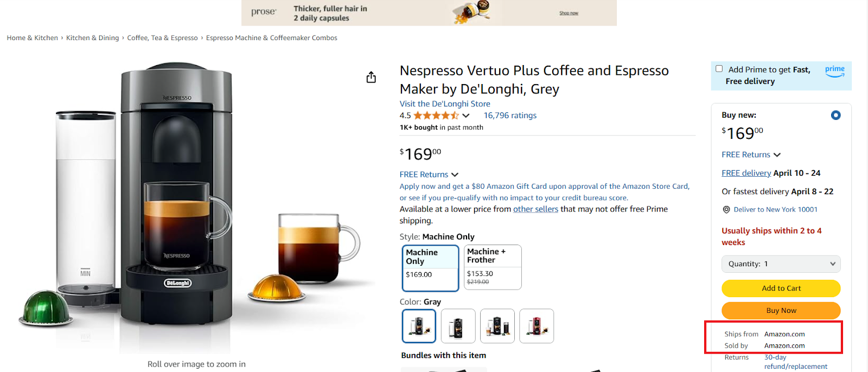Click the location pin for Deliver to New York
This screenshot has width=868, height=372.
click(726, 209)
